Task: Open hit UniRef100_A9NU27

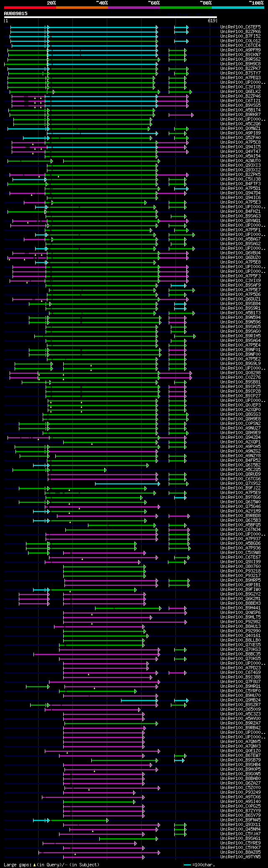Action: [x=240, y=428]
